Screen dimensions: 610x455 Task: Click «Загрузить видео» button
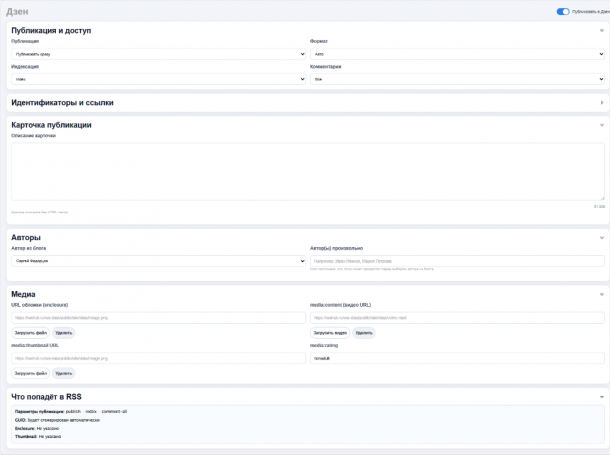pyautogui.click(x=330, y=332)
